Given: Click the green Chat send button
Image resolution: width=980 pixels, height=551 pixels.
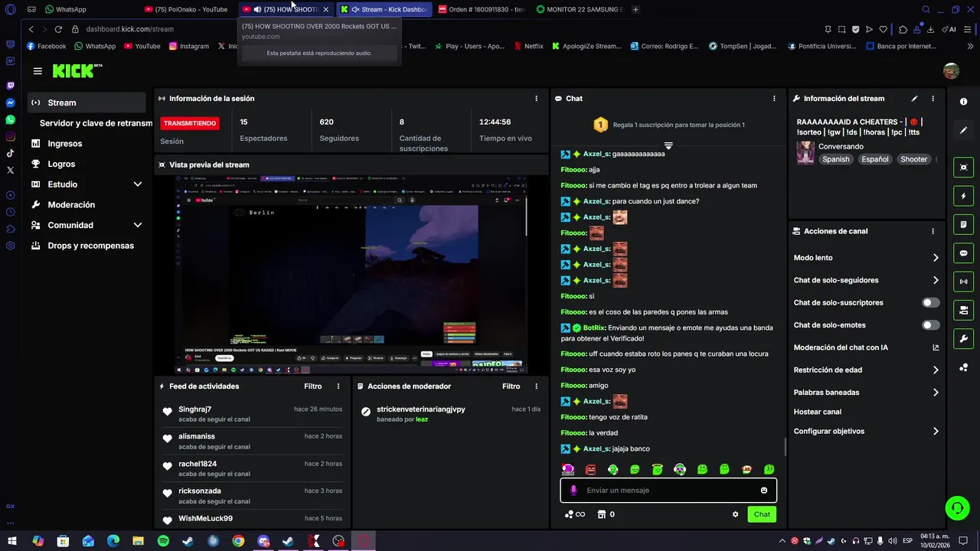Looking at the screenshot, I should click(762, 514).
